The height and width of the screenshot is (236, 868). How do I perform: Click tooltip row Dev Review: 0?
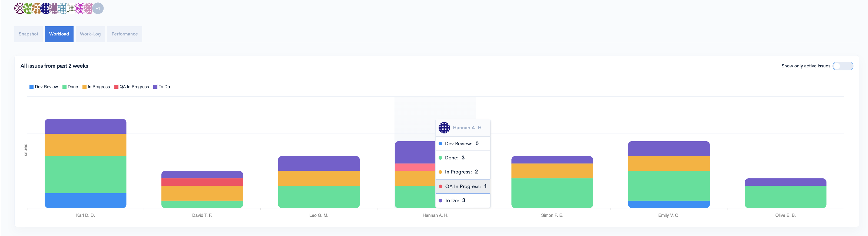tap(463, 144)
